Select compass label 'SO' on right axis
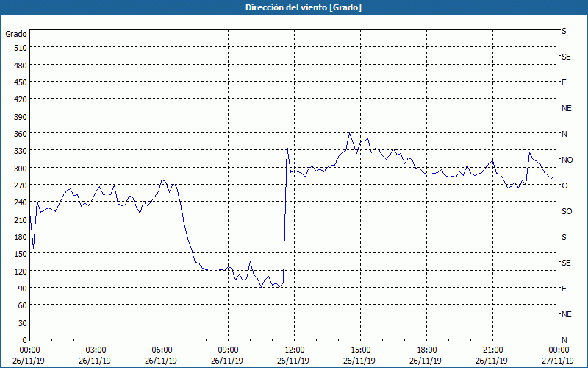The image size is (588, 368). click(x=567, y=211)
